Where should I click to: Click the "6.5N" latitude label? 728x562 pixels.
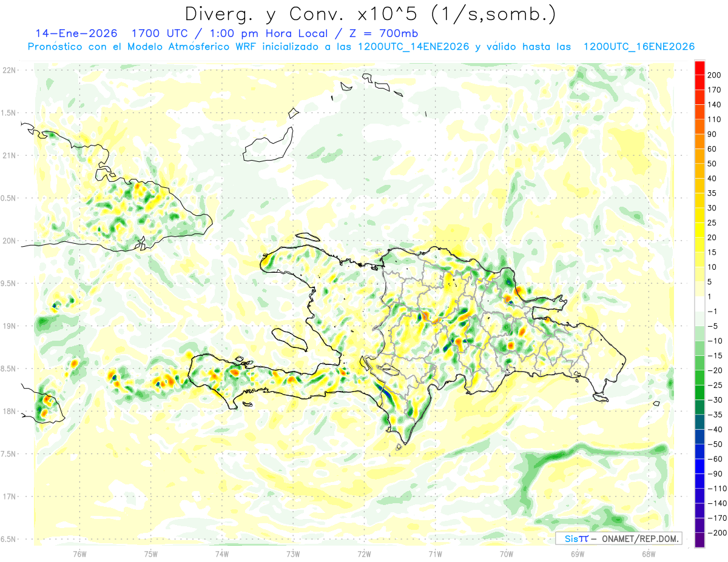click(8, 539)
